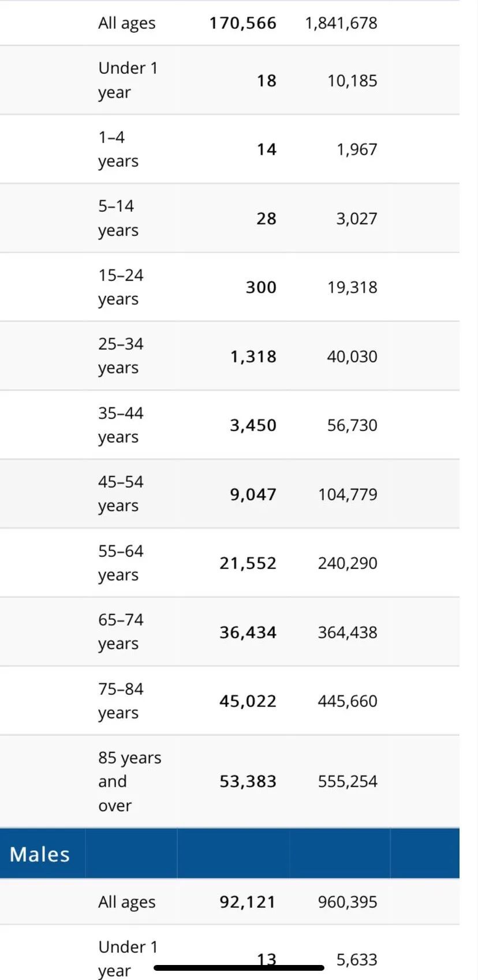Click the 960,395 cell under Males

(348, 902)
